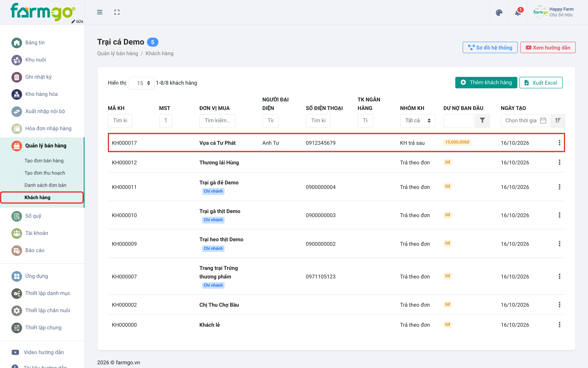
Task: Open Bảng tin in the sidebar
Action: point(35,43)
